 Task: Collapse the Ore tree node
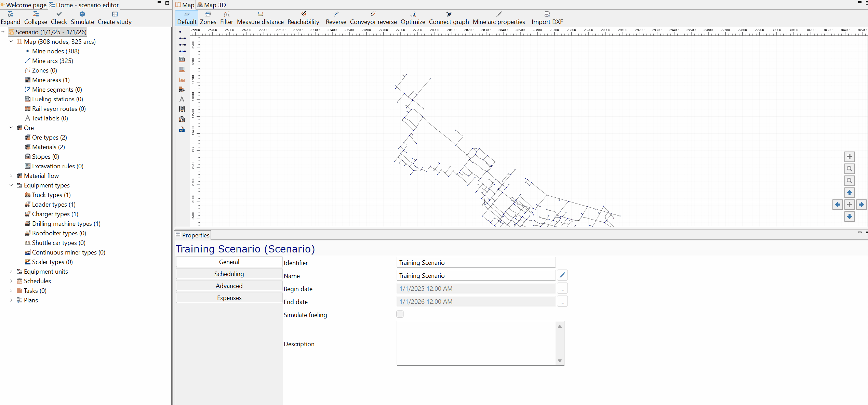11,128
